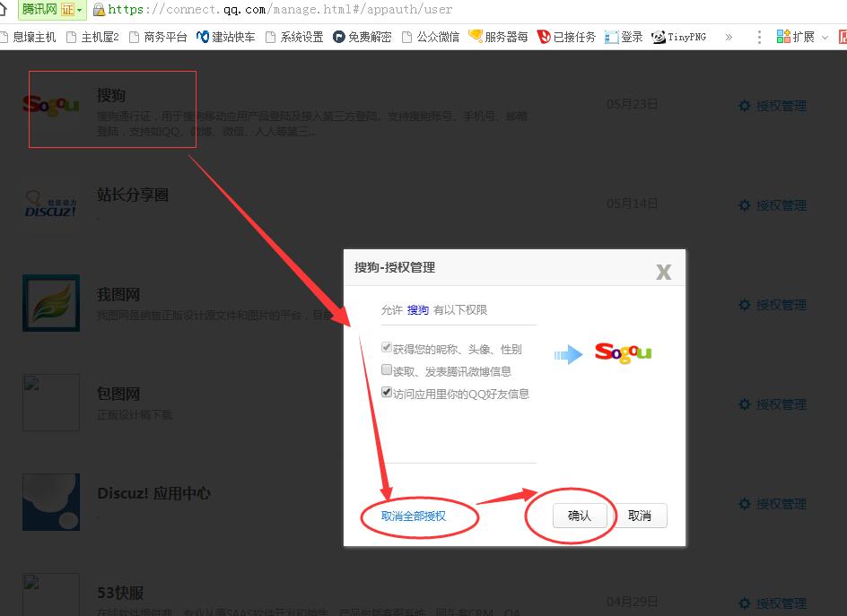Screen dimensions: 847x616
Task: Click the 我图网 leaf logo thumbnail
Action: 51,303
